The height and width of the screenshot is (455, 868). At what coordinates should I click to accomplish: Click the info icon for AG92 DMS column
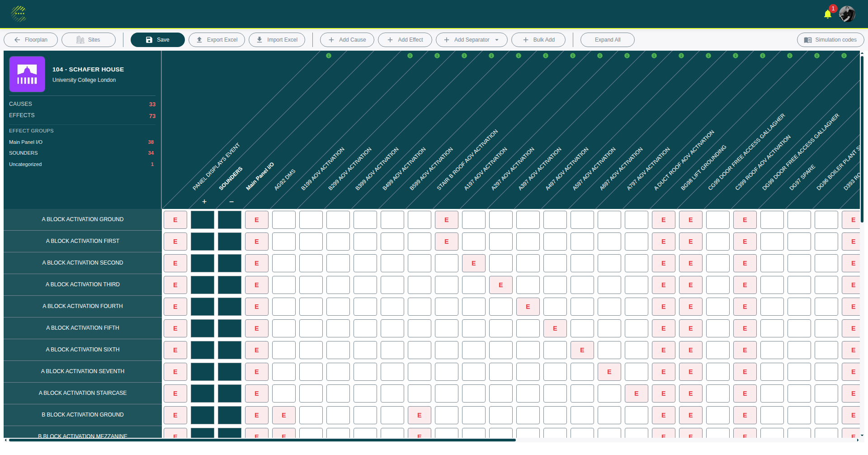[410, 56]
